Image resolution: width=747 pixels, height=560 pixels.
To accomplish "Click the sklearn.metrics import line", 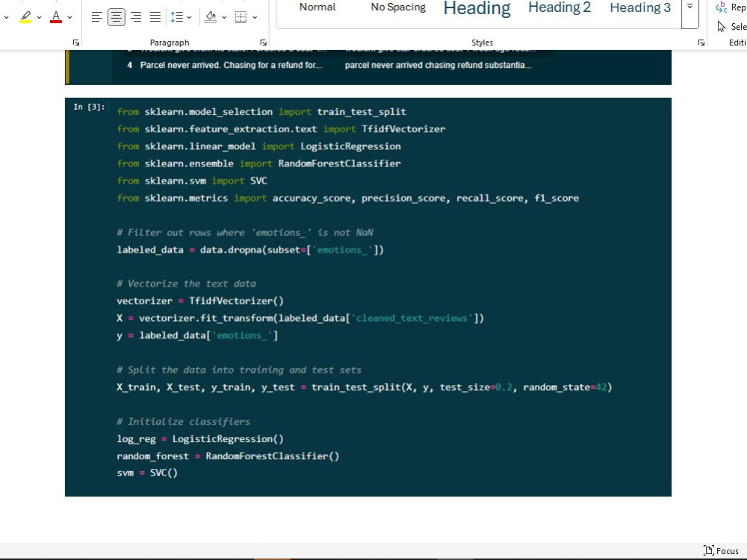I will coord(348,198).
